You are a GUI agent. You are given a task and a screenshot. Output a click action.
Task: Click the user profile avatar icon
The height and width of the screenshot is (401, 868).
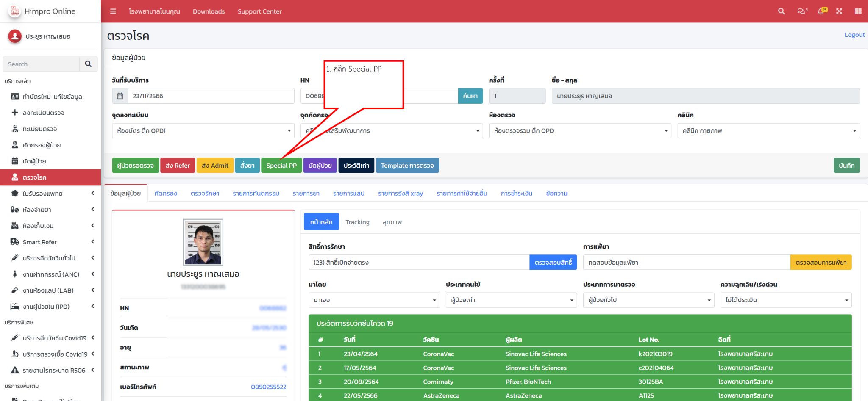14,36
